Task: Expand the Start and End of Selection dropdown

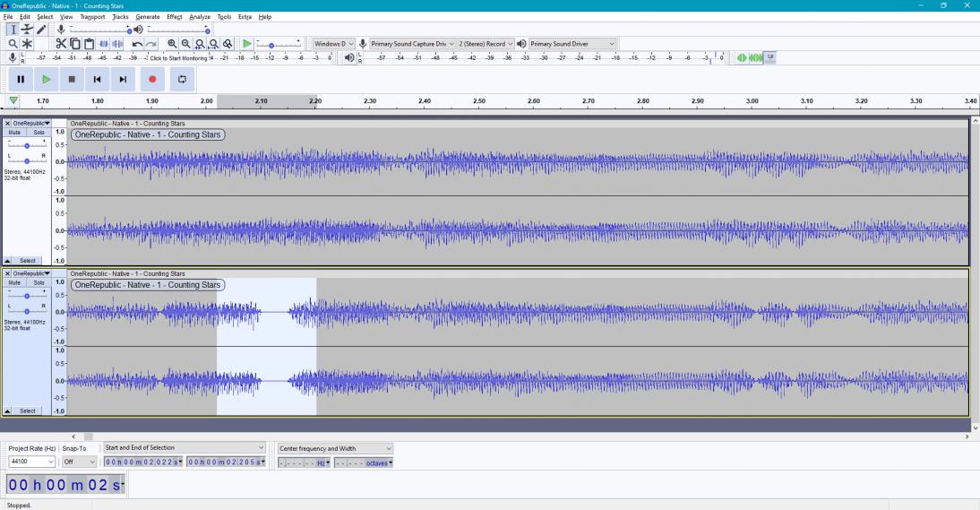Action: click(261, 447)
